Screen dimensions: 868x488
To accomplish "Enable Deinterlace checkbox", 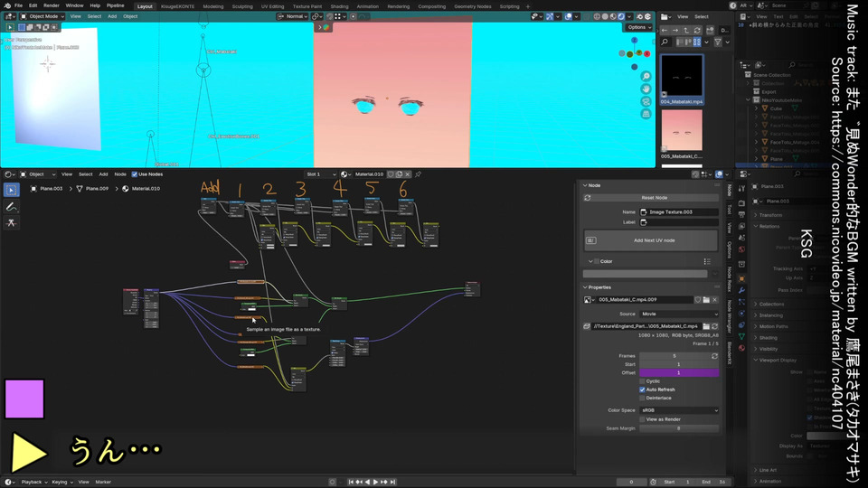I will point(642,398).
